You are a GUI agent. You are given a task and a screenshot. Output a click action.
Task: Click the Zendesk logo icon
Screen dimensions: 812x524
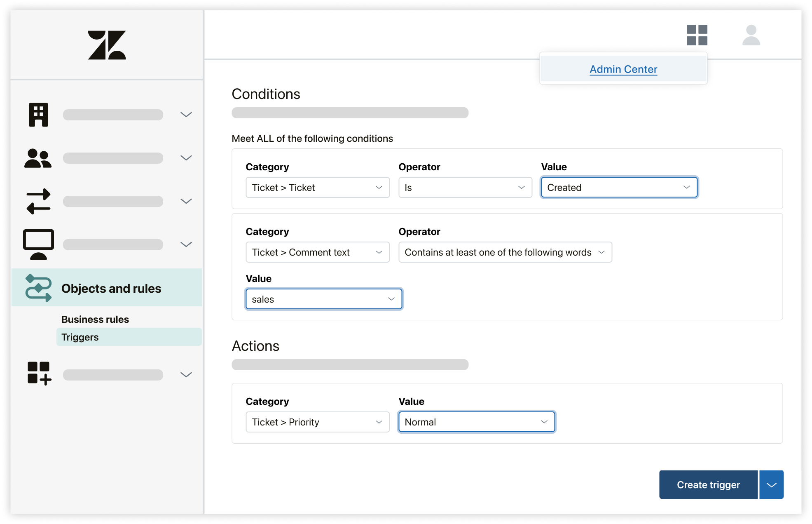click(x=108, y=44)
